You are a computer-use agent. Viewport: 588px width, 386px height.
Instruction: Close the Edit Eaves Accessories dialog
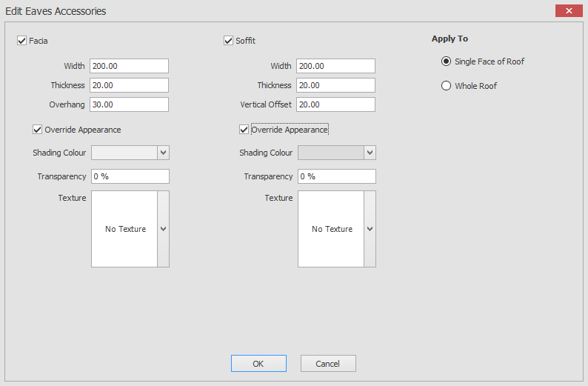pyautogui.click(x=569, y=11)
